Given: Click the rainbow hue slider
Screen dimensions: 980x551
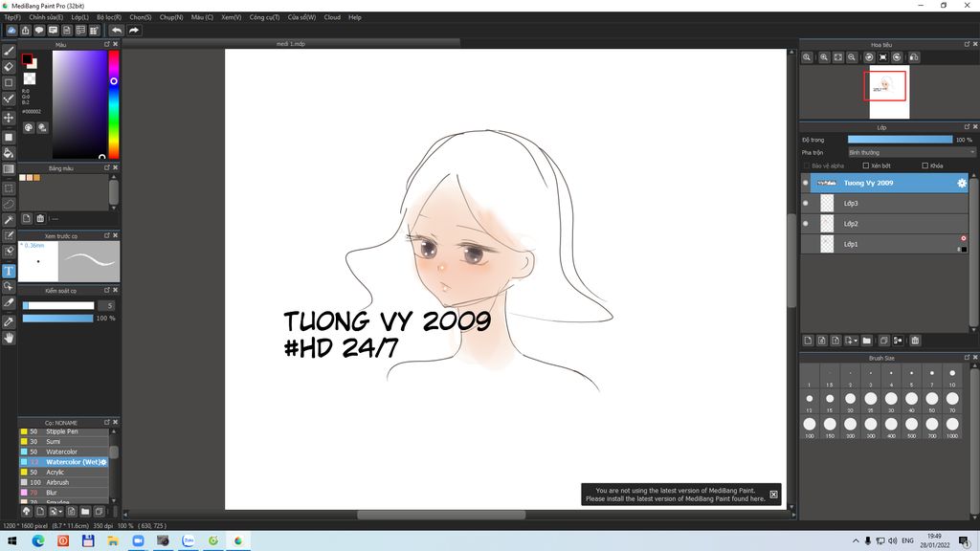Looking at the screenshot, I should tap(114, 104).
